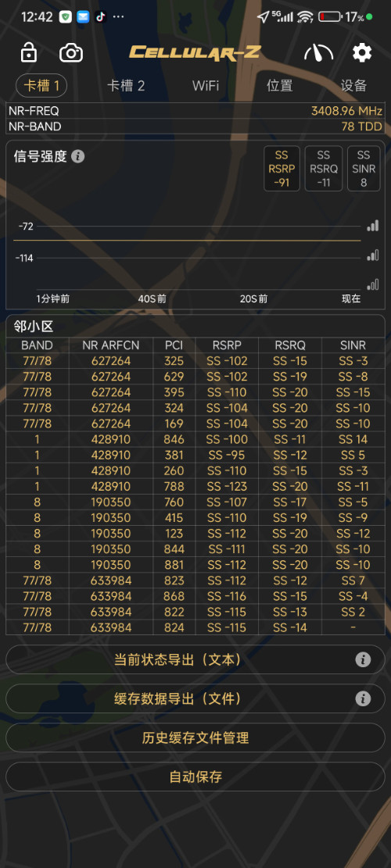391x868 pixels.
Task: Tap the WiFi status bar icon
Action: click(305, 16)
